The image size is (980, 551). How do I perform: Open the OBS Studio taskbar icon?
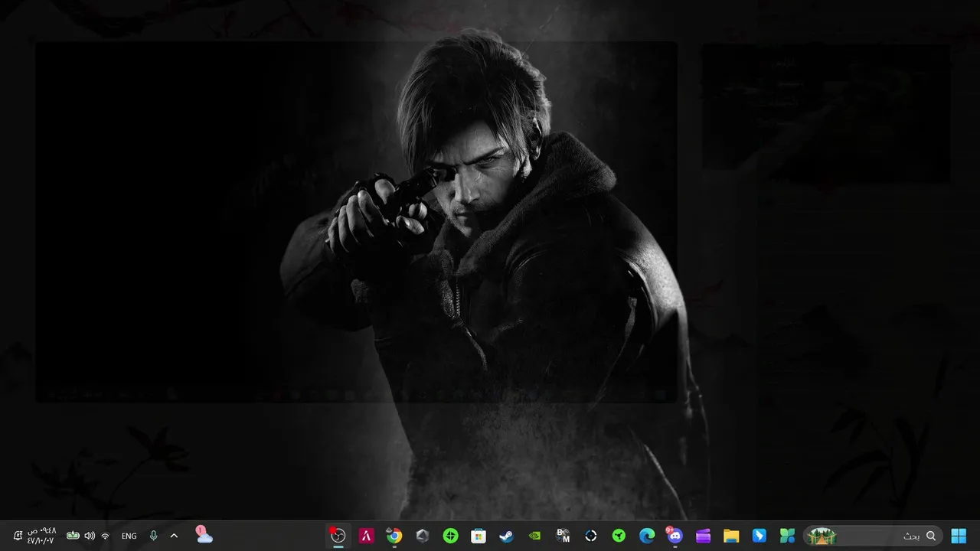pos(338,536)
